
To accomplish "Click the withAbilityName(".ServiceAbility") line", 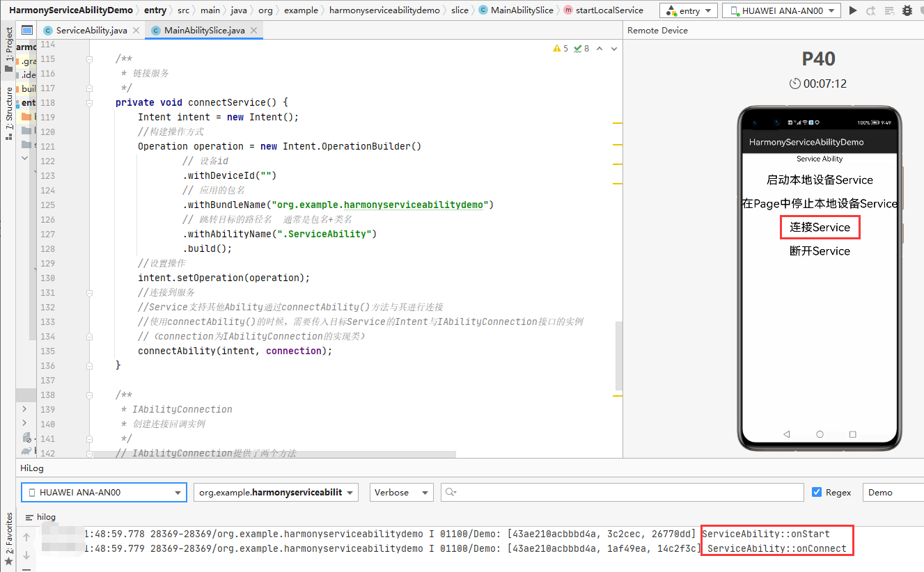I will pos(279,234).
